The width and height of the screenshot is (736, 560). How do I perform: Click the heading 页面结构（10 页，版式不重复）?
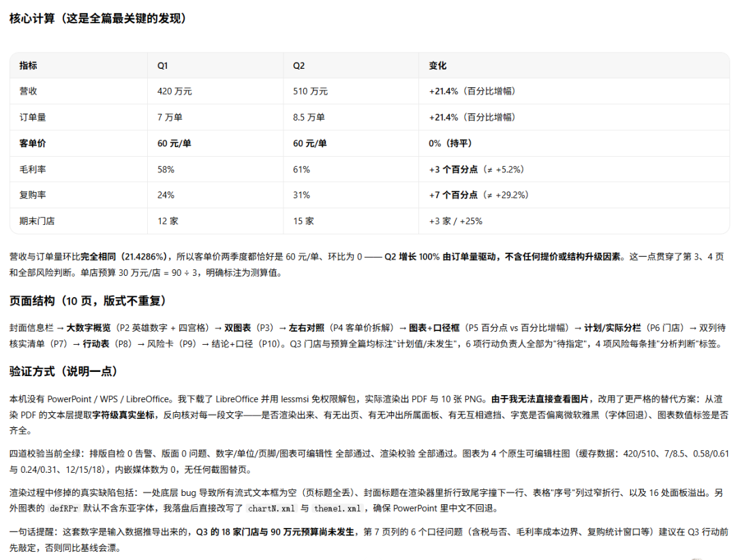[x=87, y=301]
